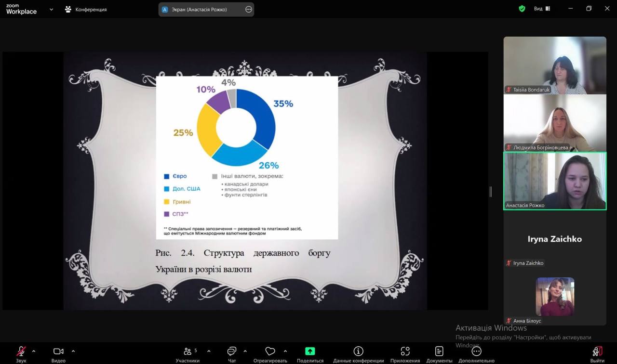Turn on camera via Видео button
Screen dimensions: 617x364
click(x=58, y=351)
